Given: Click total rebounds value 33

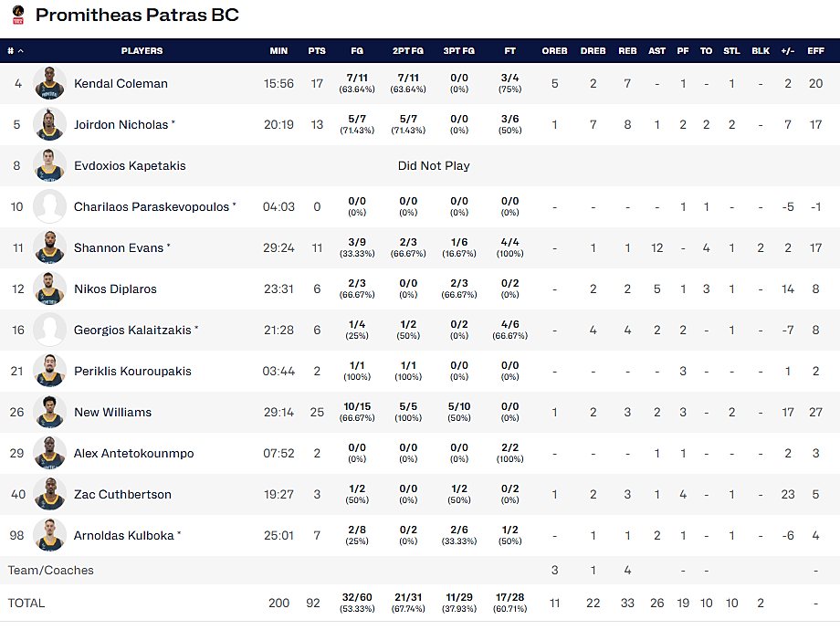Looking at the screenshot, I should 627,604.
